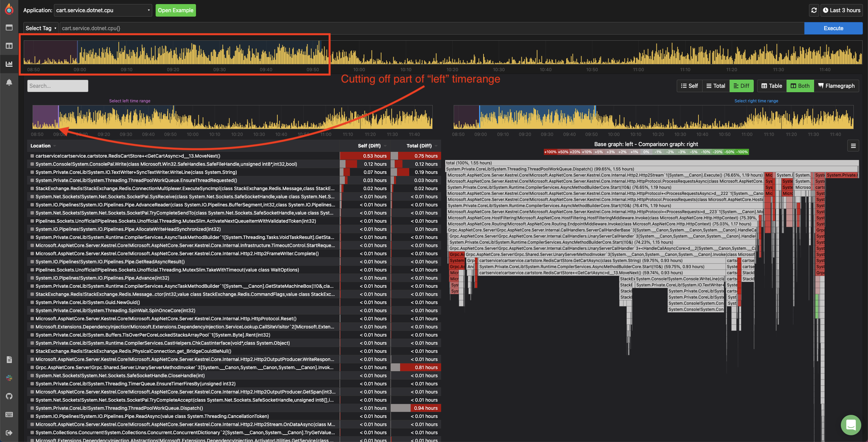This screenshot has height=442, width=868.
Task: Open the Last 3 hours time picker
Action: point(842,10)
